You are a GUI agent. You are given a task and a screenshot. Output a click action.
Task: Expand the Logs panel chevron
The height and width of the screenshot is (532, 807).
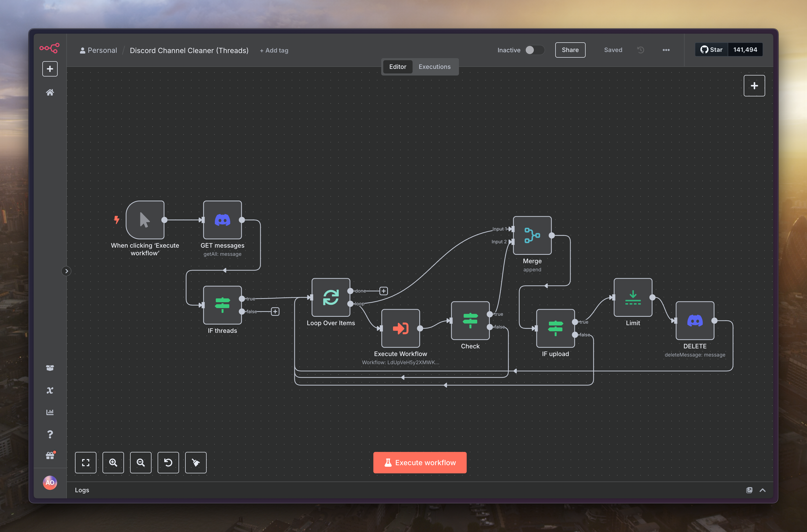(762, 490)
